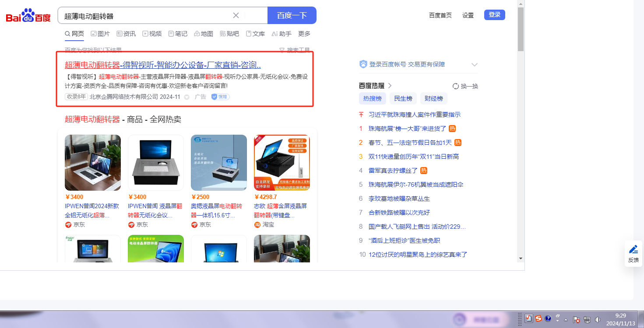Click the paw shield icon beside 登录百度帐号
Image resolution: width=644 pixels, height=328 pixels.
(363, 64)
